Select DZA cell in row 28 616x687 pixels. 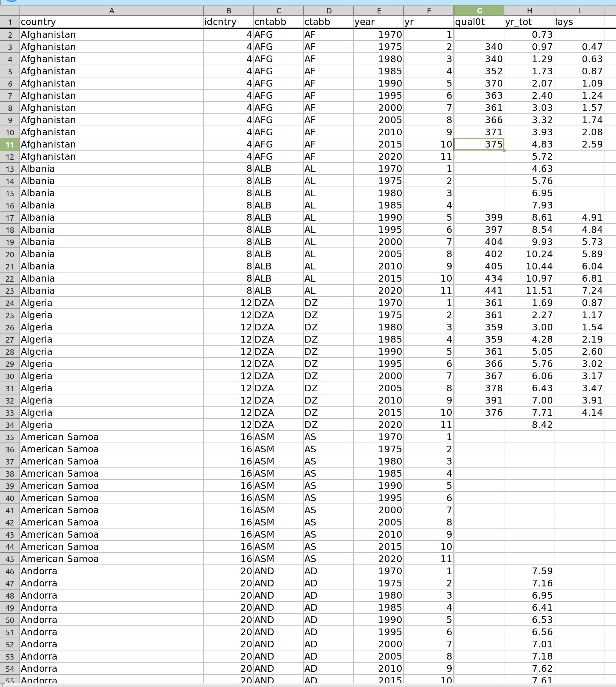(278, 352)
